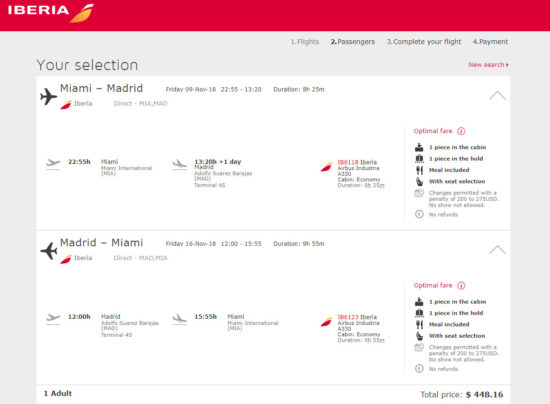Select the 2. Passengers step

coord(353,42)
